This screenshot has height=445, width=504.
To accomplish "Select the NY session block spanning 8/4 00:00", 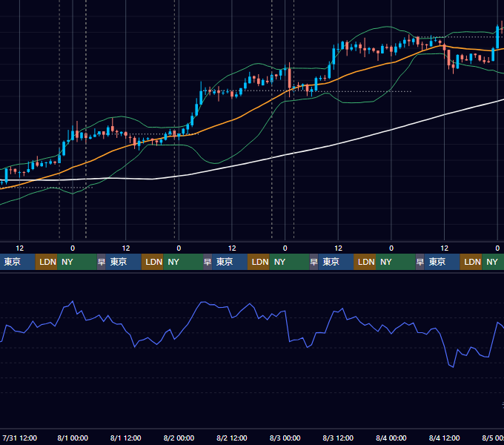I will [x=395, y=262].
